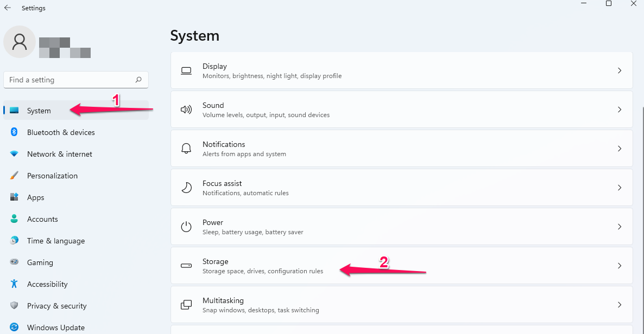Viewport: 644px width, 334px height.
Task: Expand the Notifications row chevron
Action: click(620, 149)
